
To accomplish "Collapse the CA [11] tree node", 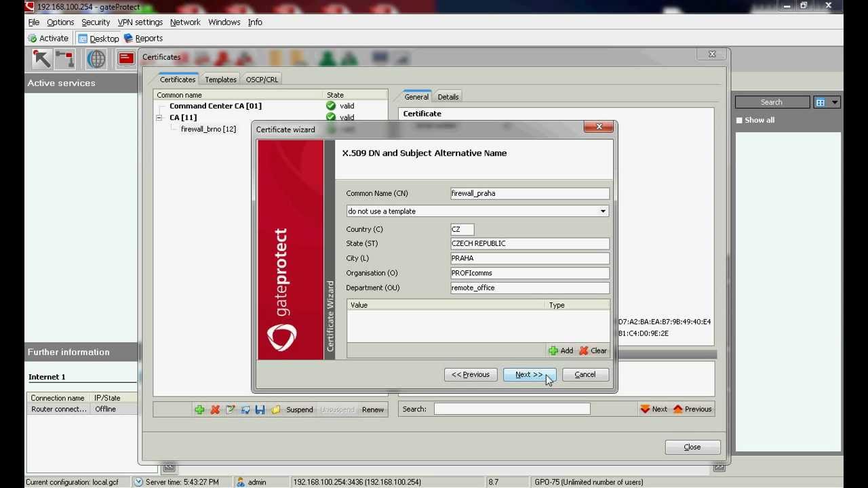I will [159, 117].
